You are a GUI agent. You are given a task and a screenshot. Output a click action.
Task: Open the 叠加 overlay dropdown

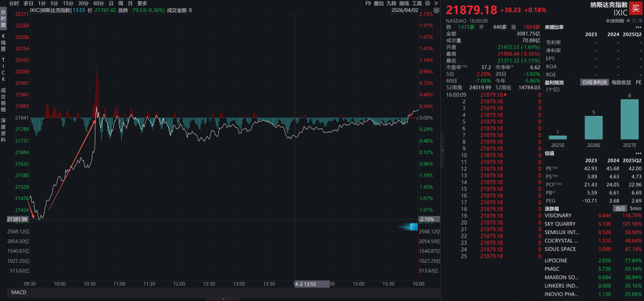click(379, 3)
